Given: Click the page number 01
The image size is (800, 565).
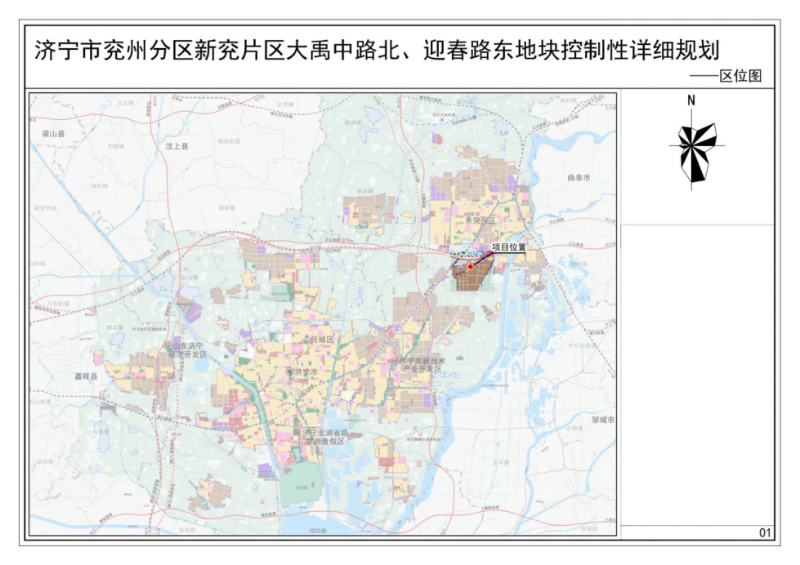Looking at the screenshot, I should (x=765, y=534).
